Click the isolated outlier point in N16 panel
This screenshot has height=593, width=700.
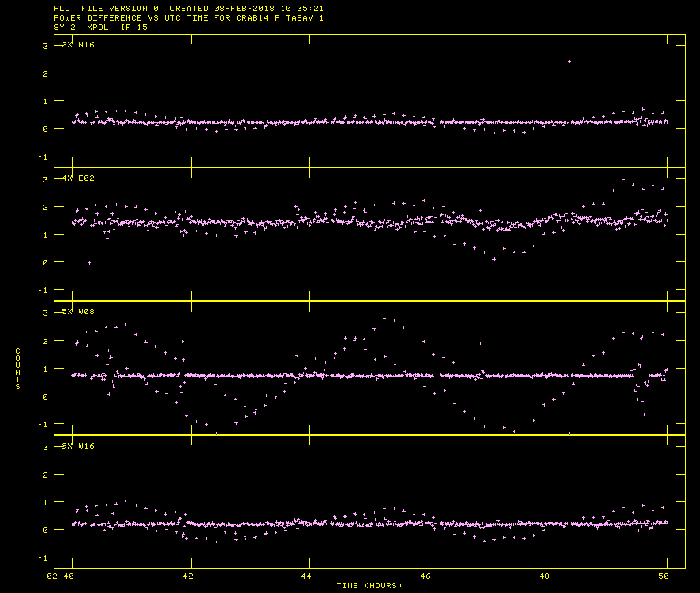pos(570,62)
